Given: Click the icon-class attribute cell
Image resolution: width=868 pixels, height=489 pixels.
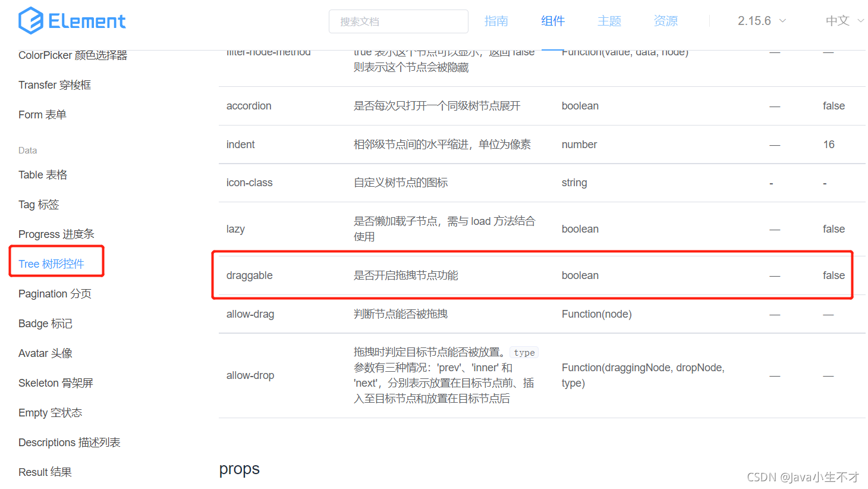Looking at the screenshot, I should tap(250, 183).
